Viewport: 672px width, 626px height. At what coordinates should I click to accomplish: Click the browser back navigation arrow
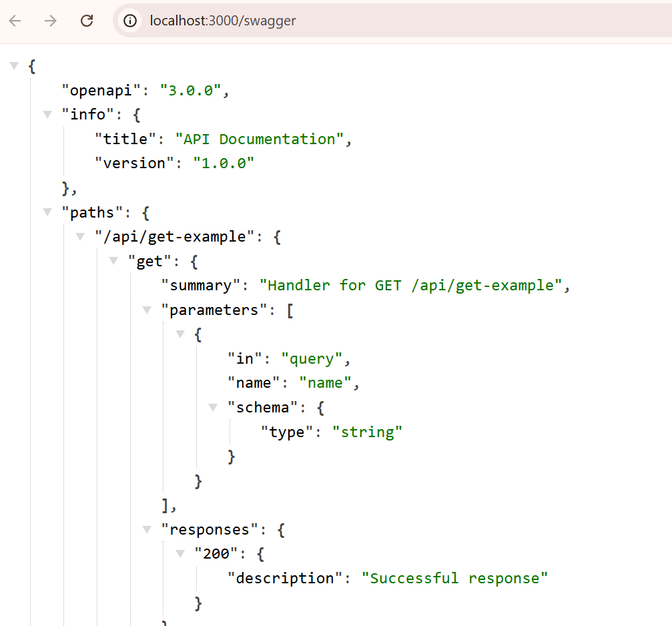click(x=15, y=21)
